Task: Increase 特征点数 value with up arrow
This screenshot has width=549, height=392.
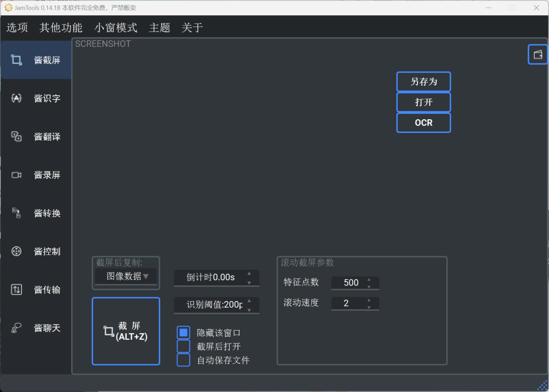Action: 369,280
